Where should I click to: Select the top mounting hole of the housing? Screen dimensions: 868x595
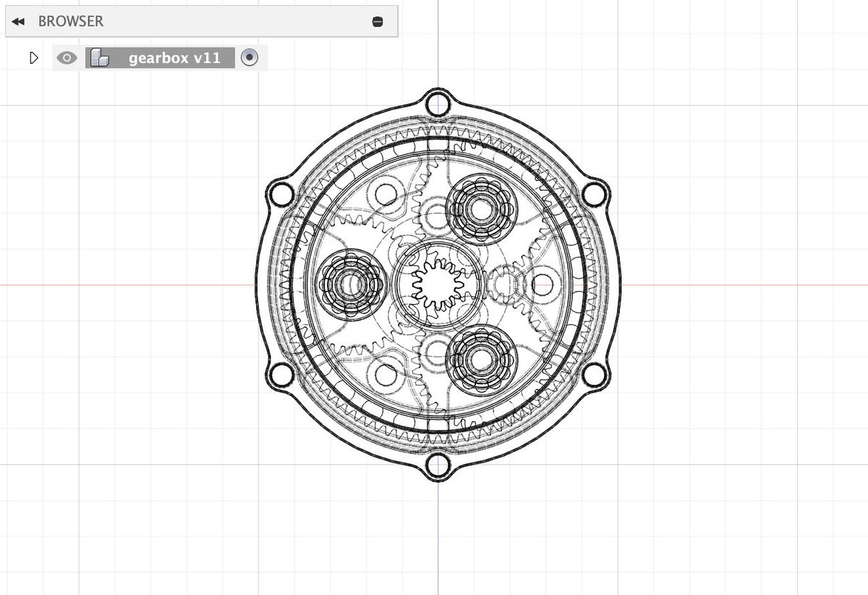(438, 104)
